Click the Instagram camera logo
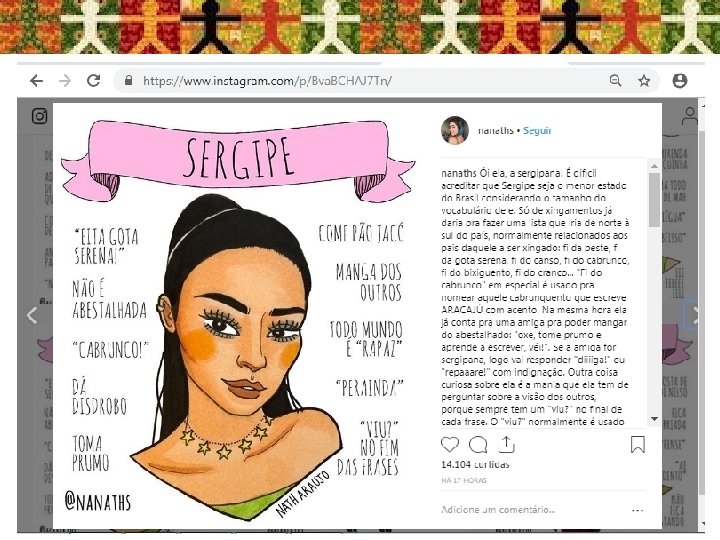The width and height of the screenshot is (720, 540). click(39, 116)
